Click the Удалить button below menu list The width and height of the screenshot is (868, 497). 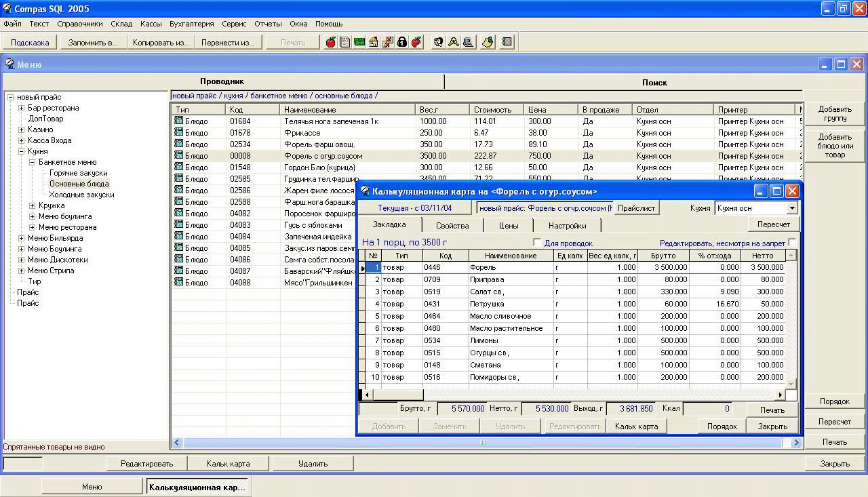click(313, 464)
